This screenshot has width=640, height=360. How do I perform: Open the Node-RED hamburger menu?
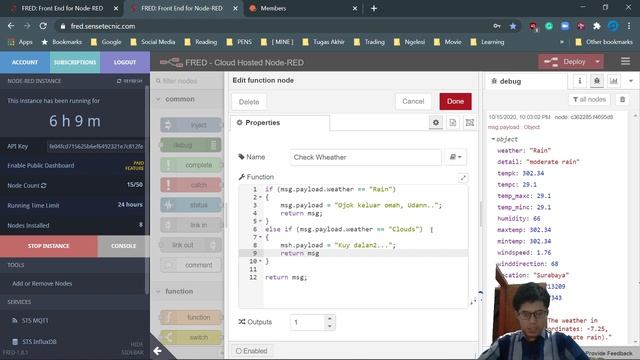625,62
